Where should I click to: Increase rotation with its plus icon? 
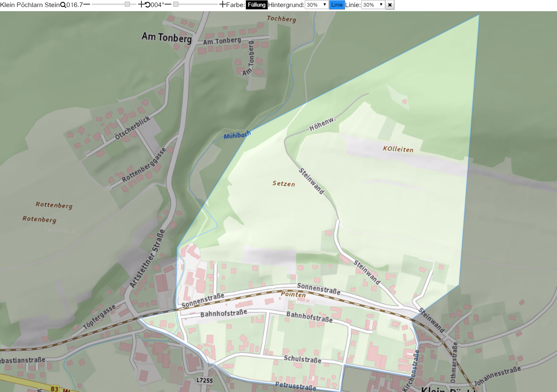pyautogui.click(x=223, y=5)
